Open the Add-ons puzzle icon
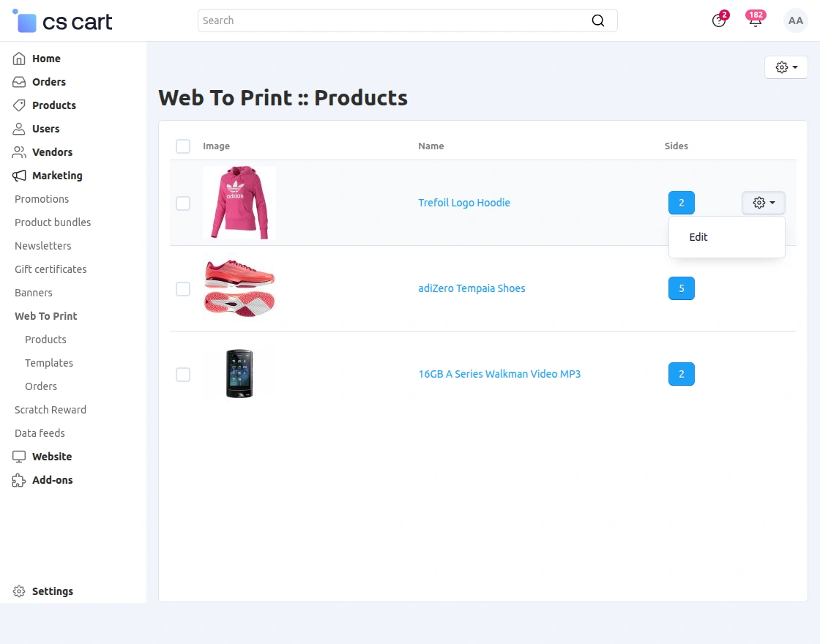Viewport: 820px width, 644px height. [x=18, y=479]
